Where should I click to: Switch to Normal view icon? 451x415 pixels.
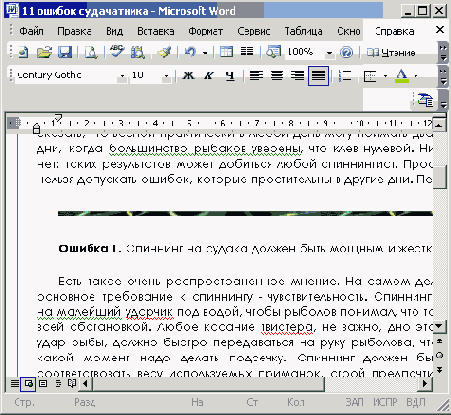(x=15, y=384)
